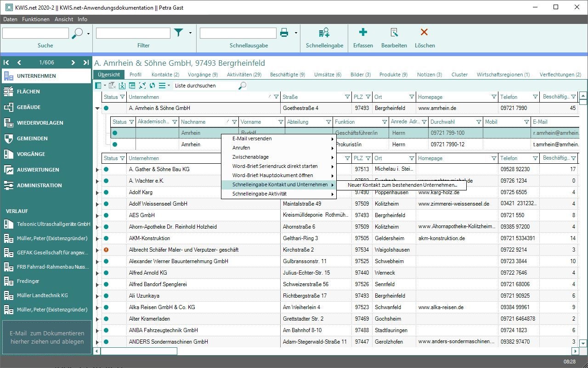
Task: Clear all filters icon in list toolbar
Action: click(x=112, y=86)
